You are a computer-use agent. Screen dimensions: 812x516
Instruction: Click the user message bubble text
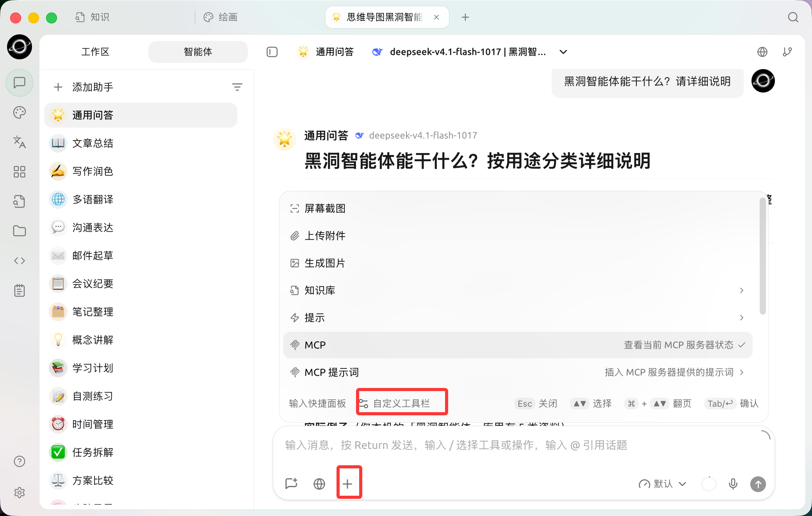647,81
